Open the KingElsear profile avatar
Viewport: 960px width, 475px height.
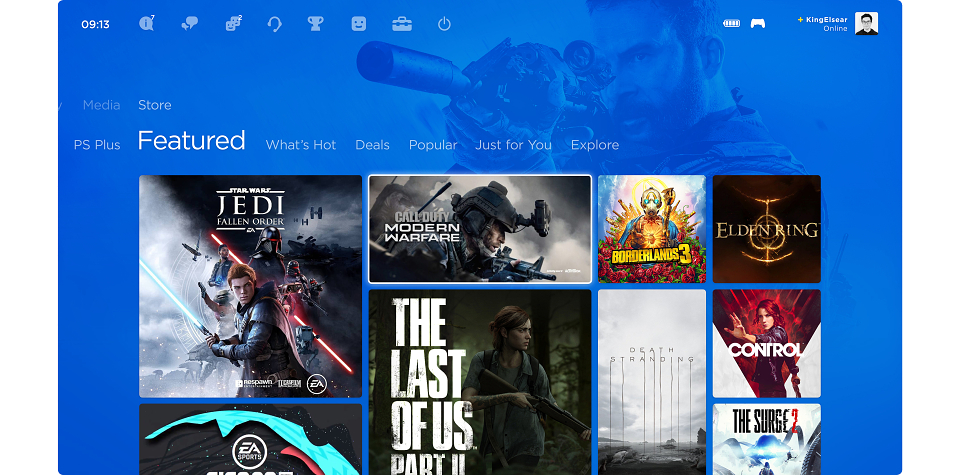[866, 23]
